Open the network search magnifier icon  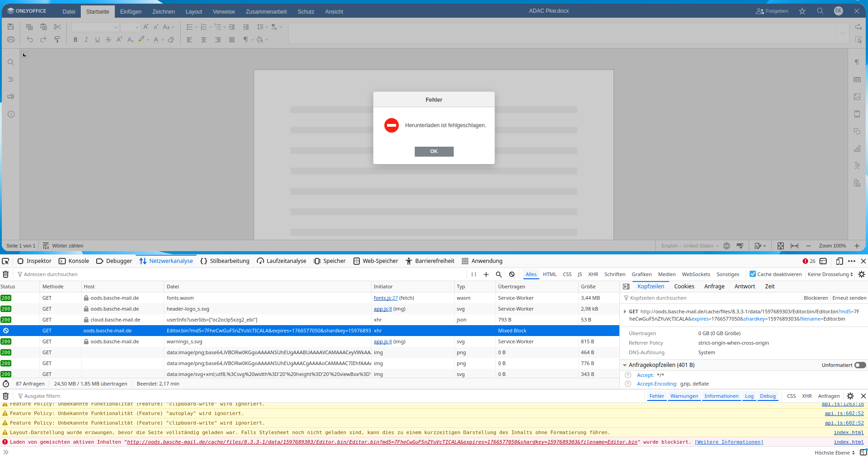[499, 274]
